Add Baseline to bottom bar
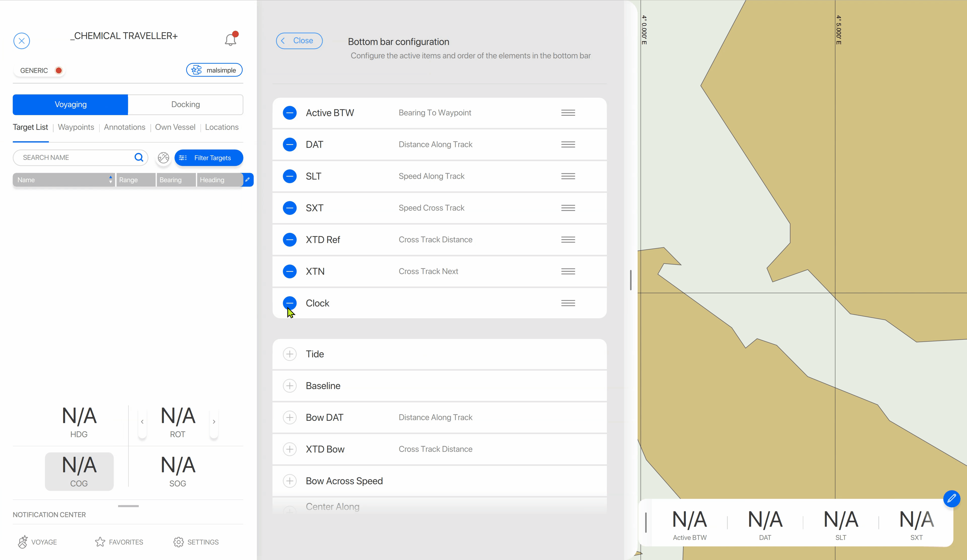The width and height of the screenshot is (967, 560). (x=290, y=386)
